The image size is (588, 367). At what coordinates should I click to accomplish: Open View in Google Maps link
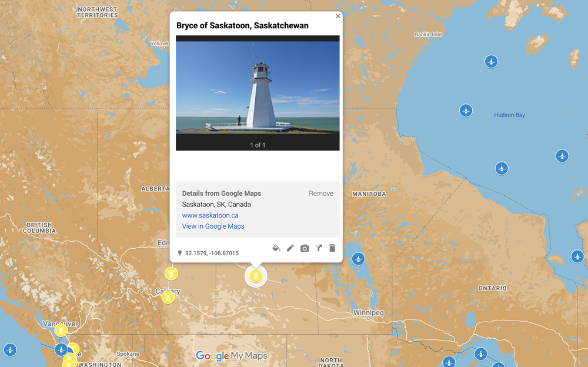[x=213, y=226]
